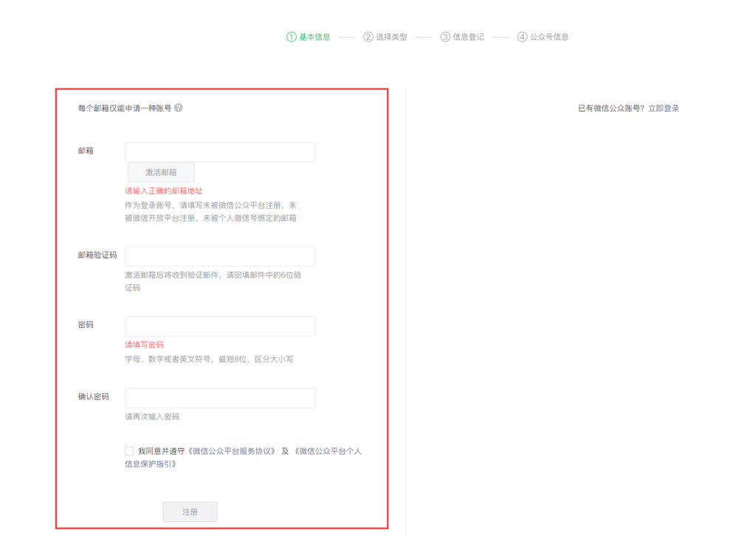This screenshot has height=547, width=756.
Task: Click the help question-mark icon
Action: 179,108
